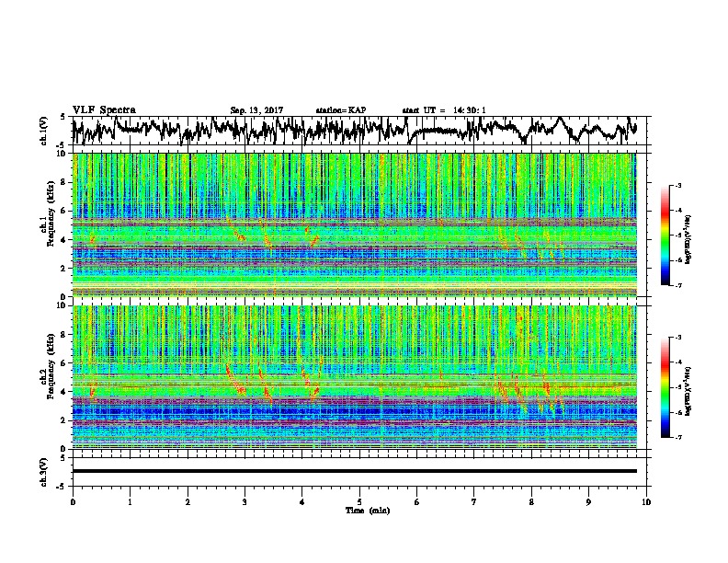Click the thick black ch.3 voltage line
Viewport: 728px width, 563px height.
[355, 471]
